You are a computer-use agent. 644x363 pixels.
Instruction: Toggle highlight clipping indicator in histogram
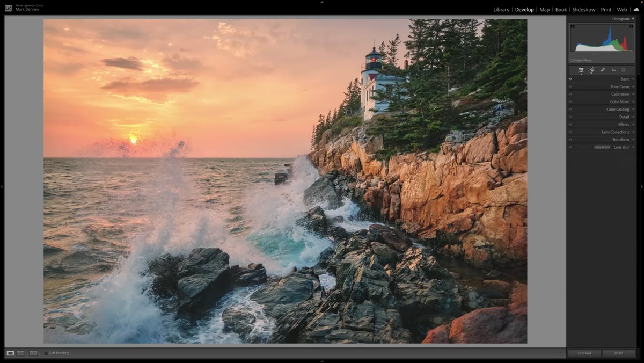[x=631, y=27]
